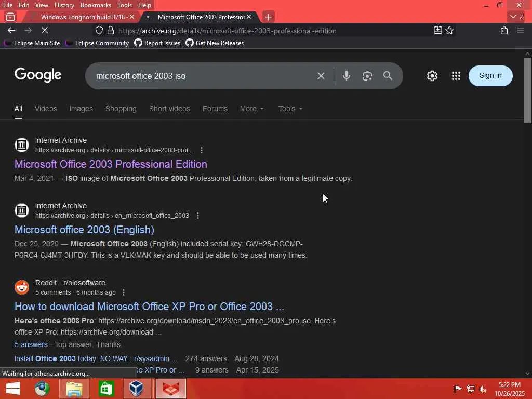Open the Store app on the taskbar
Image resolution: width=532 pixels, height=399 pixels.
tap(106, 389)
